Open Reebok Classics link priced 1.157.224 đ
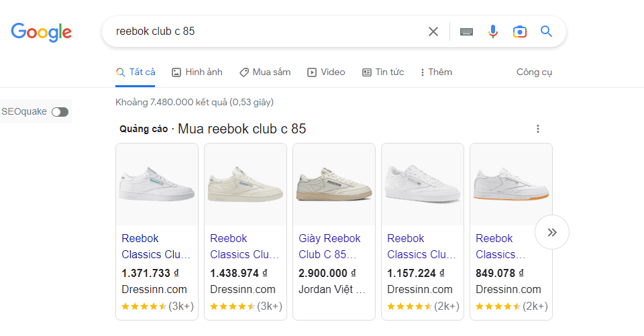This screenshot has width=644, height=336. [x=421, y=246]
